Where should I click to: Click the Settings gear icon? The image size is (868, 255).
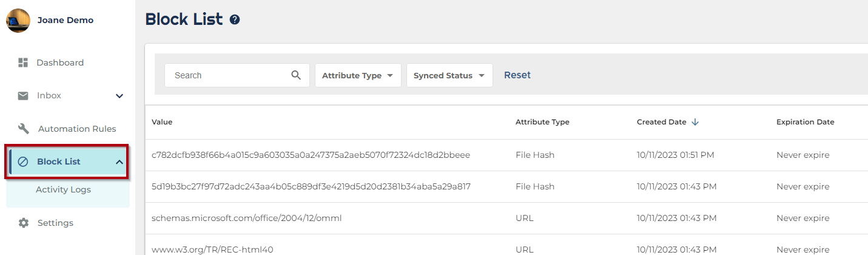coord(24,223)
